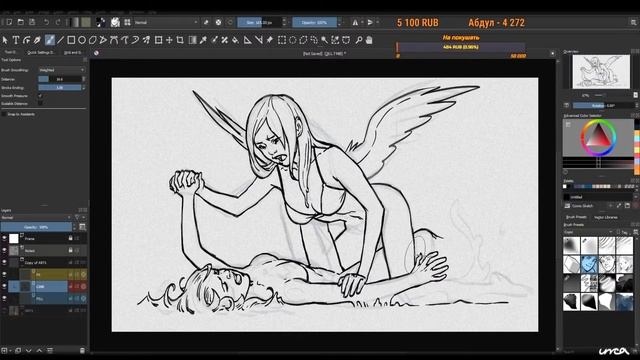Screen dimensions: 640x360
Task: Select the Measure tool
Action: pos(258,40)
